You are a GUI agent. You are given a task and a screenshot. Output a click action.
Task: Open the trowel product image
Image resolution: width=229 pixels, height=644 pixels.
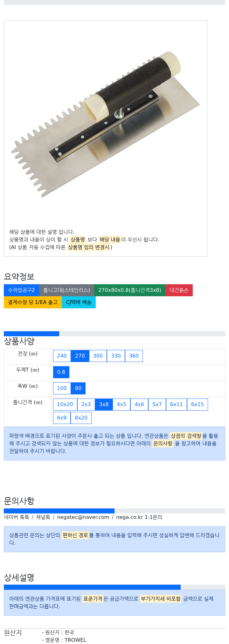click(106, 124)
